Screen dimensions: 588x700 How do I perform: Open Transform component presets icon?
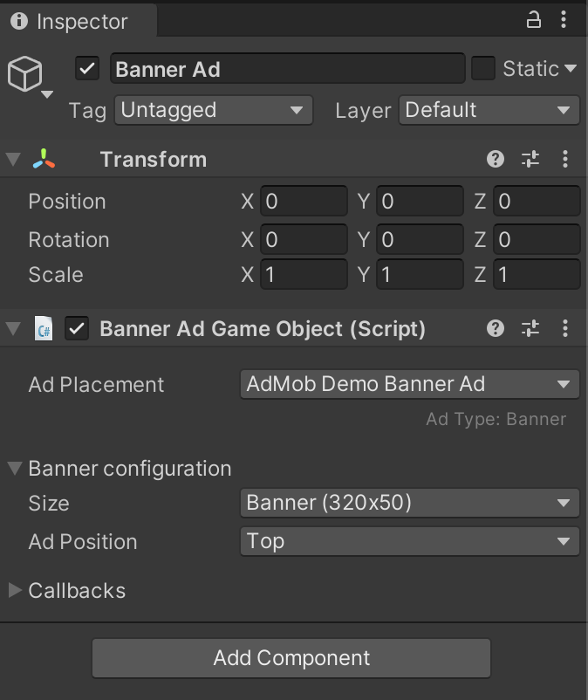530,159
